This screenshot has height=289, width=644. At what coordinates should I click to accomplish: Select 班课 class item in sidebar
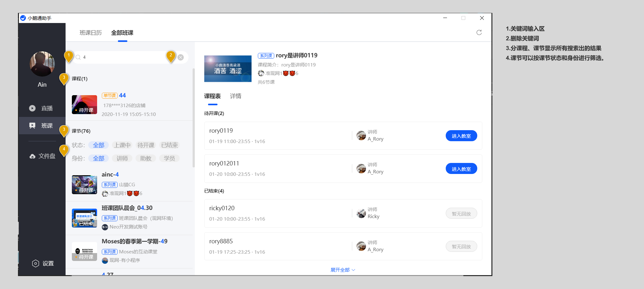point(42,126)
